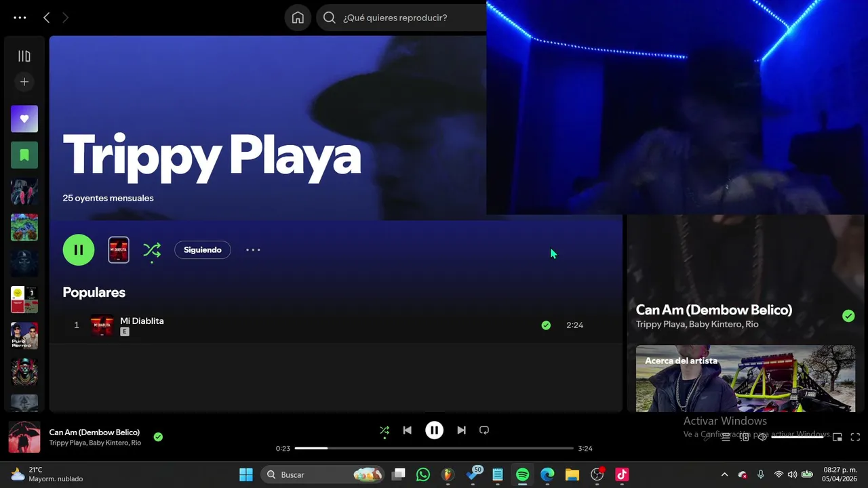
Task: Open the green bookmark episodes tile
Action: point(24,155)
